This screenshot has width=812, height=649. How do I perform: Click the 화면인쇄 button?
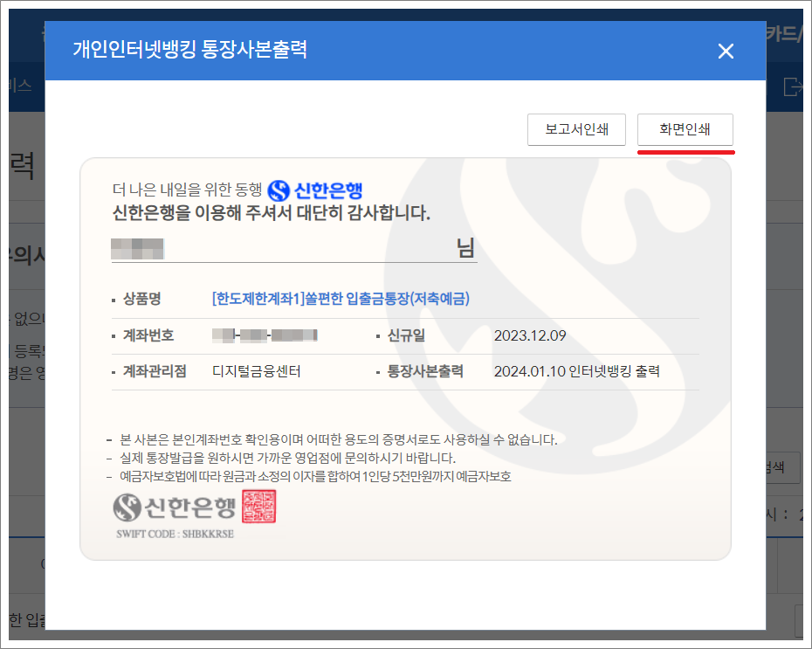click(685, 129)
